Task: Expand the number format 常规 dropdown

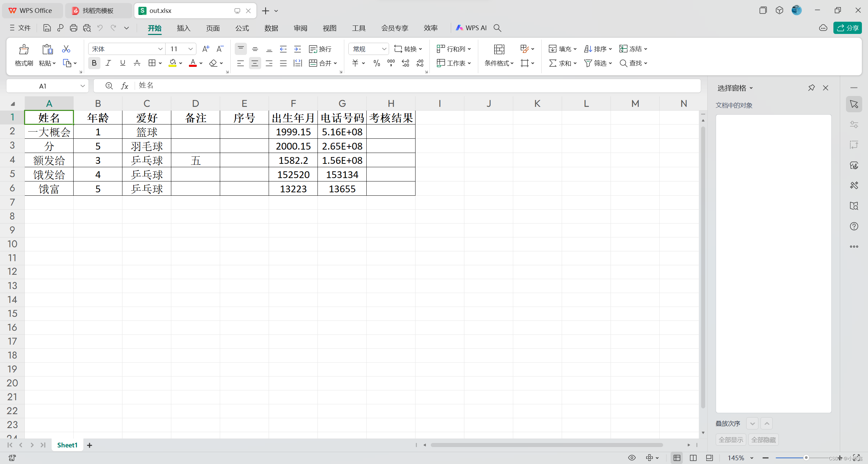Action: 384,49
